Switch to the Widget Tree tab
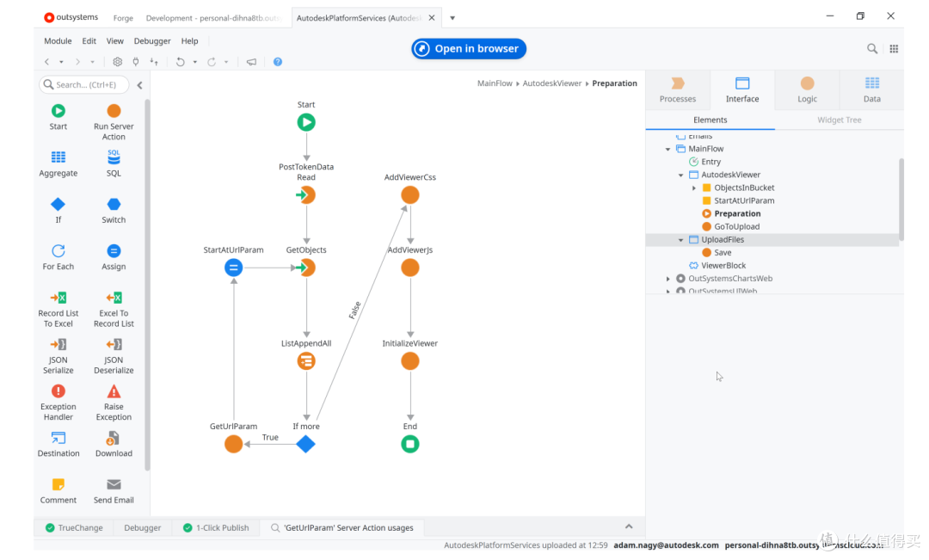Viewport: 929px width, 560px height. (x=840, y=120)
